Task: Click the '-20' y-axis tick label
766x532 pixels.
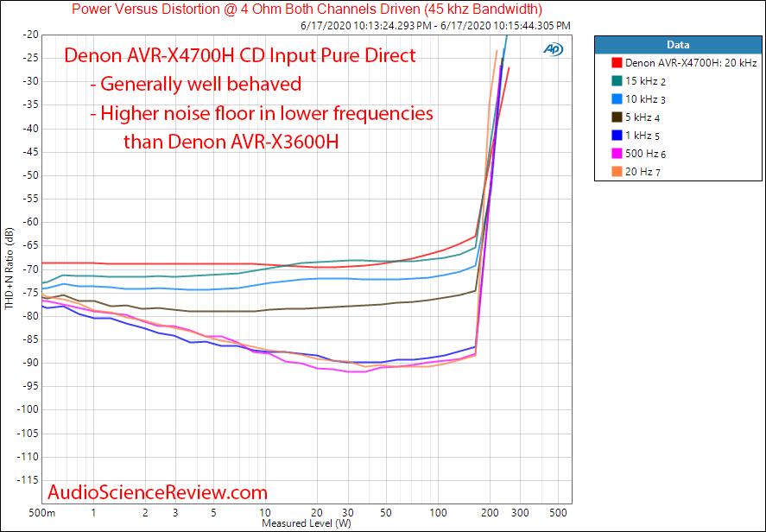Action: click(30, 35)
